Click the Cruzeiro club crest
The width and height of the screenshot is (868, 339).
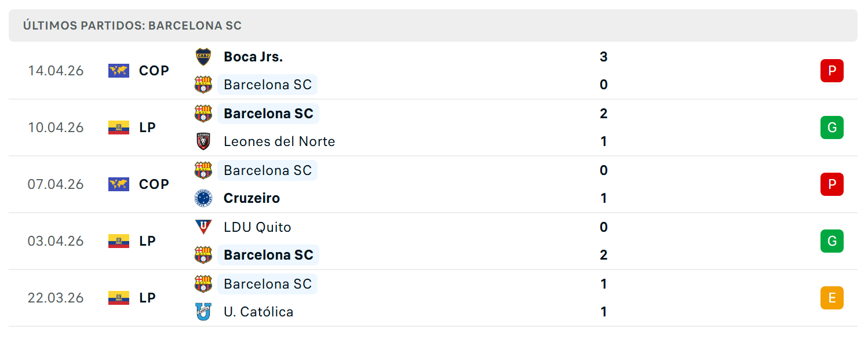click(203, 198)
